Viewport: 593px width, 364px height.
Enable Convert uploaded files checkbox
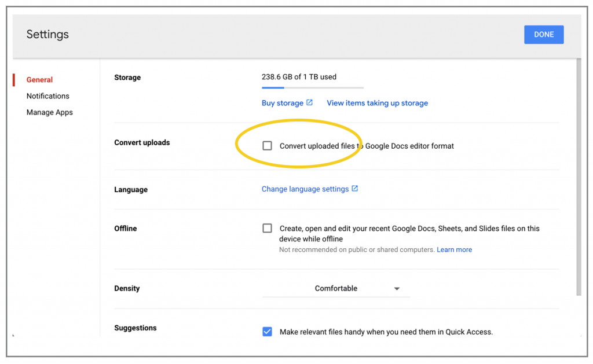[267, 146]
